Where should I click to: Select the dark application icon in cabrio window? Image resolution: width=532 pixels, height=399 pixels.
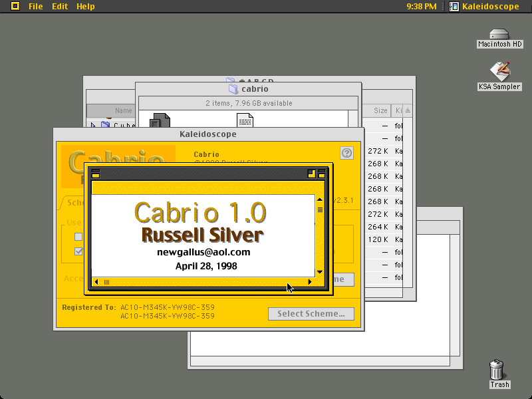tap(160, 120)
